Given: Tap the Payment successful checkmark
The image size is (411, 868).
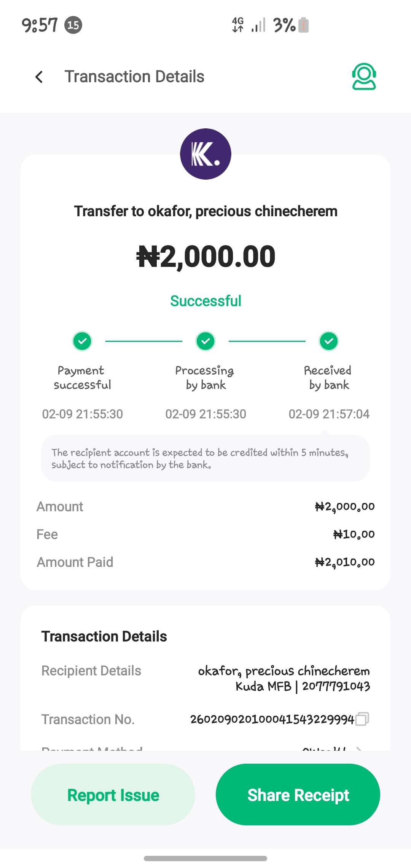Looking at the screenshot, I should click(82, 341).
